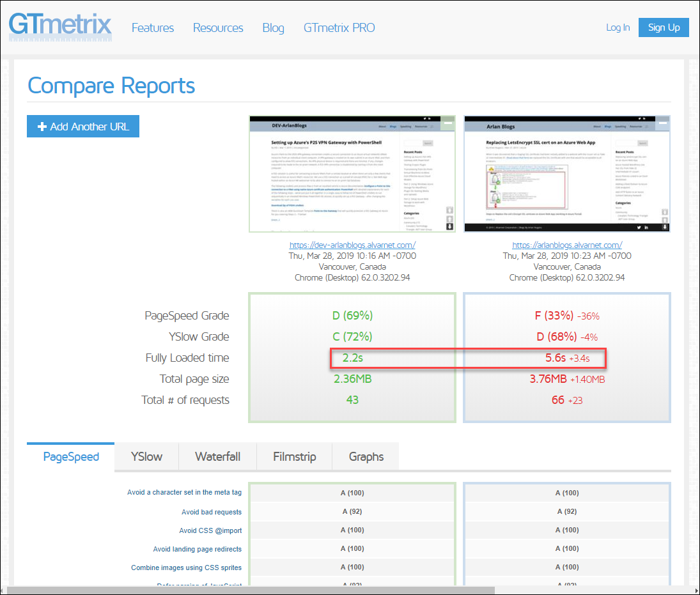Remove the DEV-ArlanBlogs report with minus icon

click(x=447, y=123)
